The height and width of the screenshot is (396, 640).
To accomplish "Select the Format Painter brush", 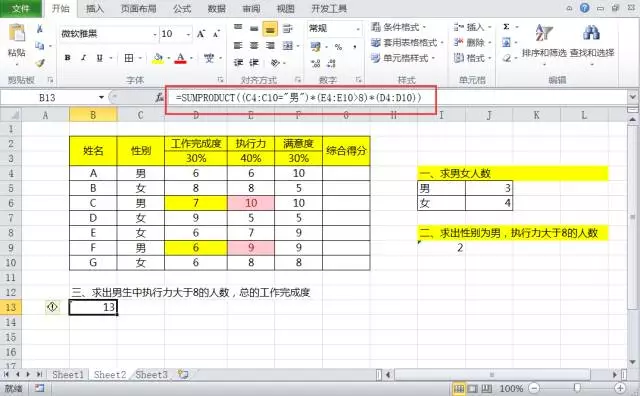I will coord(40,62).
